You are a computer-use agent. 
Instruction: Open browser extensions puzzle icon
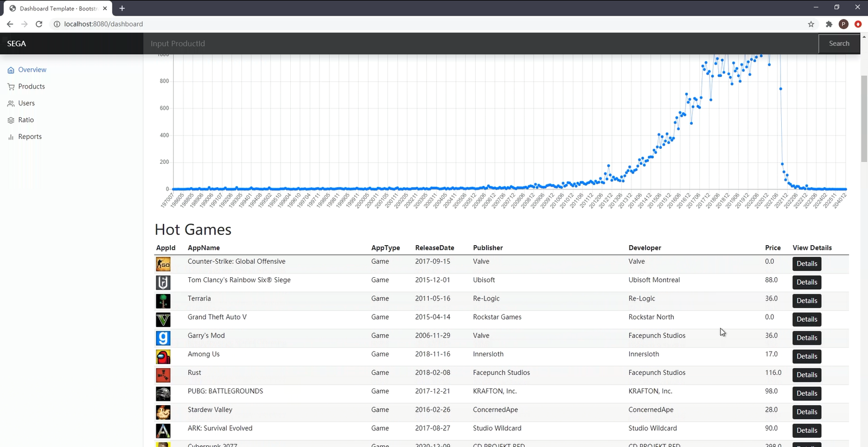(829, 24)
